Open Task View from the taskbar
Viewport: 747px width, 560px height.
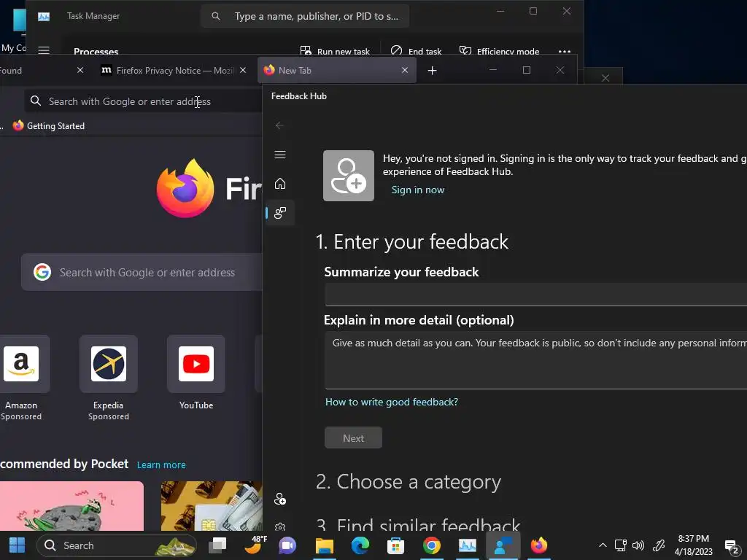(217, 545)
